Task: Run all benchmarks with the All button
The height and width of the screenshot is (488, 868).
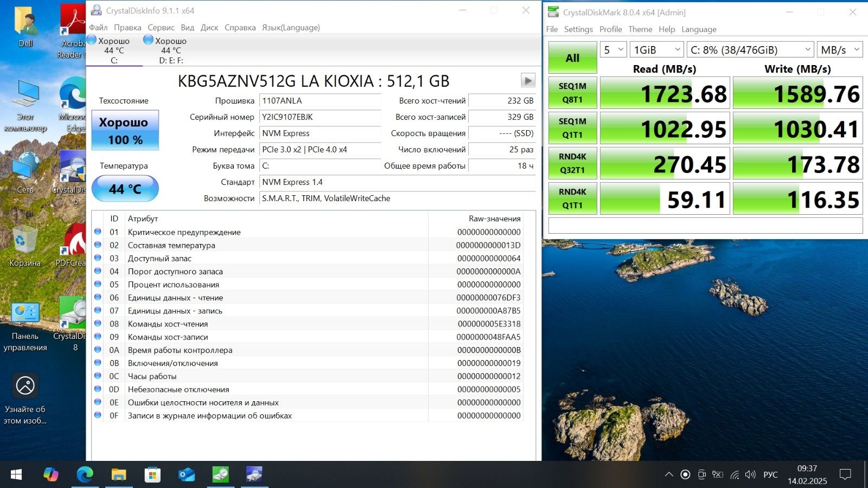Action: (x=572, y=57)
